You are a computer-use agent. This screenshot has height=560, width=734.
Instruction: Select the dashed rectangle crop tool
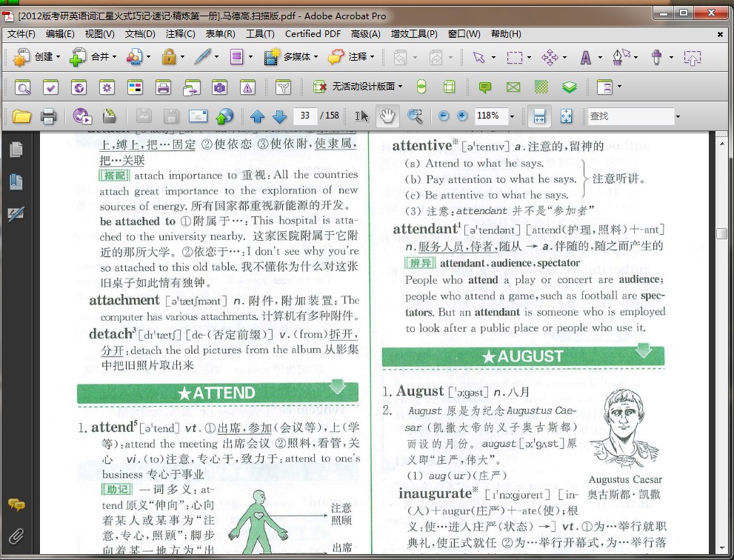click(515, 57)
